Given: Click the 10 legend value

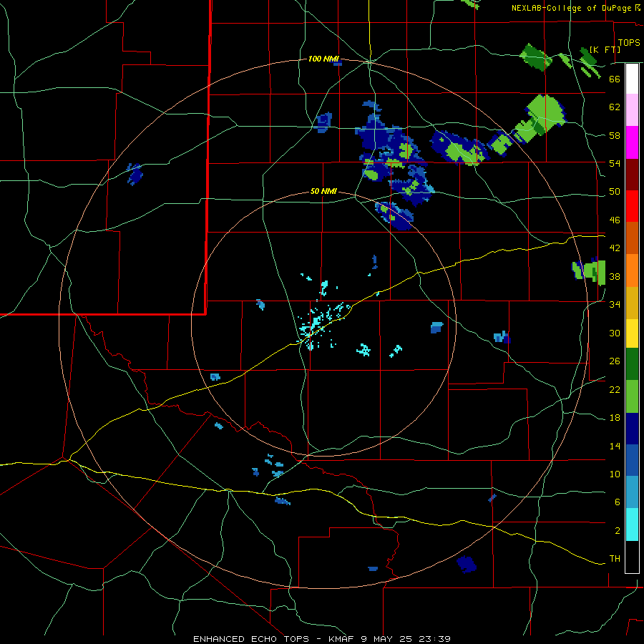Looking at the screenshot, I should (615, 474).
